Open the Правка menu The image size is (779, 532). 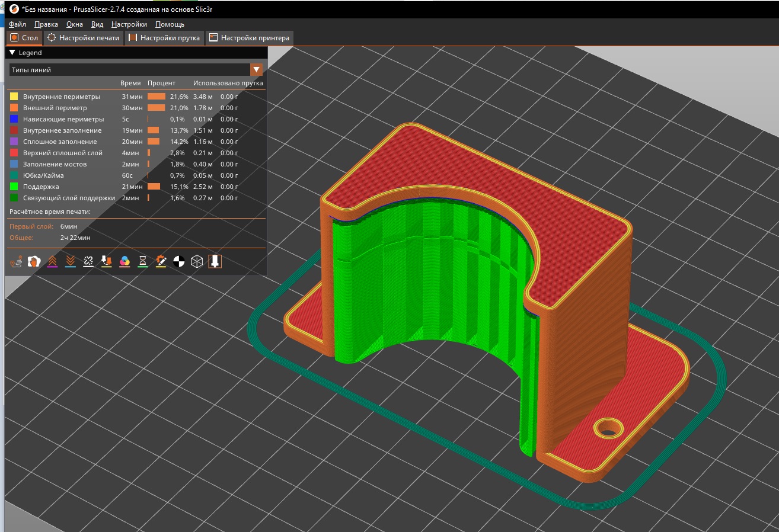[x=46, y=24]
